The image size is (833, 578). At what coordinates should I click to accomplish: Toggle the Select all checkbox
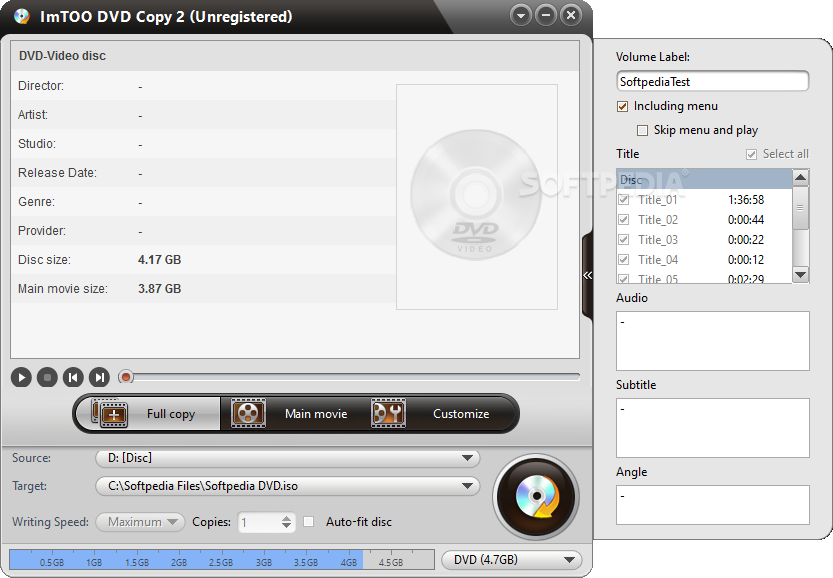(x=751, y=154)
